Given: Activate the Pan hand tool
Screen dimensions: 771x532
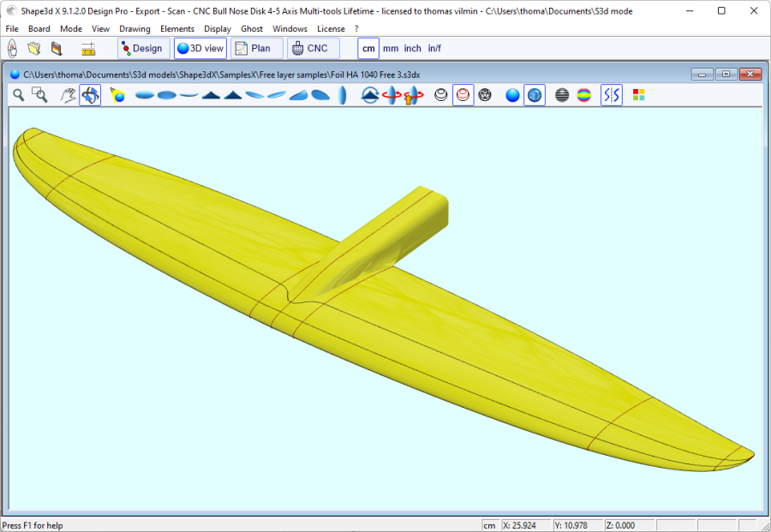Looking at the screenshot, I should [x=67, y=95].
